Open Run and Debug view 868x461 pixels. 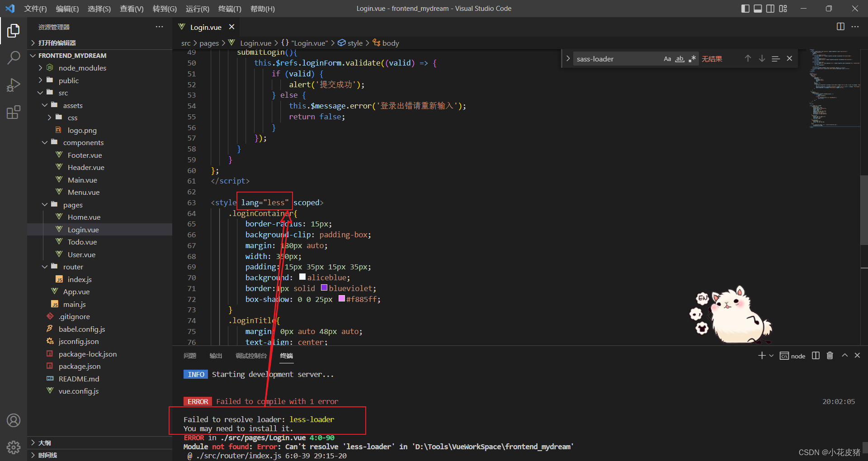14,85
